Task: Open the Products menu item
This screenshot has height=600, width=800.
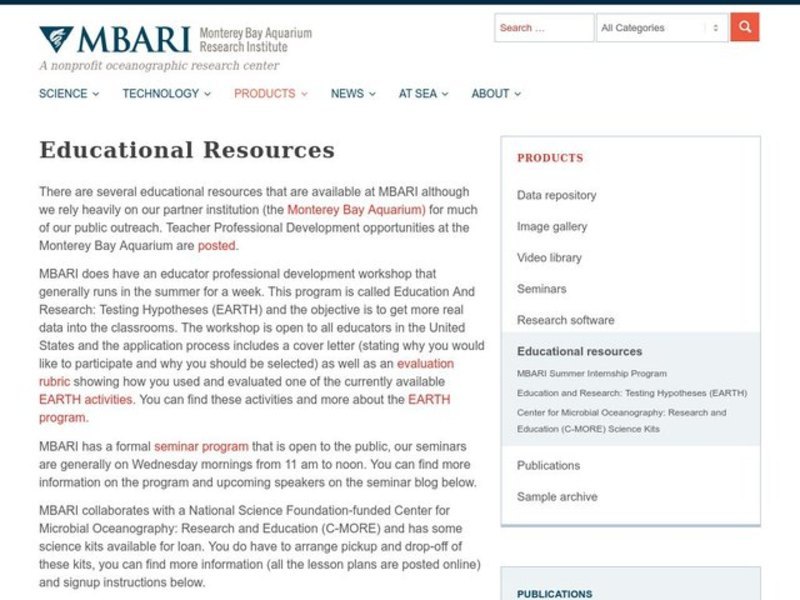Action: pyautogui.click(x=270, y=94)
